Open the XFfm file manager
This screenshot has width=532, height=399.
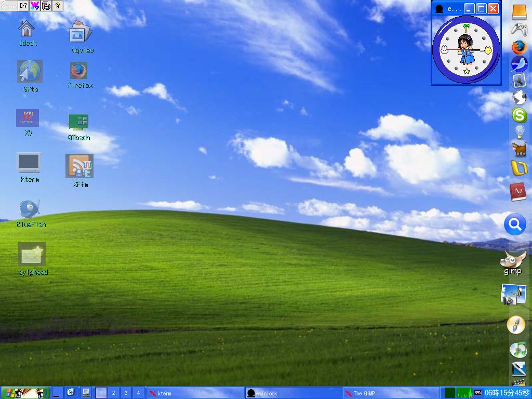tap(79, 165)
